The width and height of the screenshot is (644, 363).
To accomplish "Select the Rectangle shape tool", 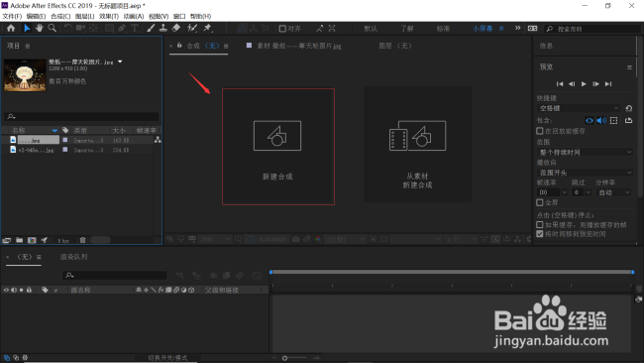I will (x=109, y=28).
